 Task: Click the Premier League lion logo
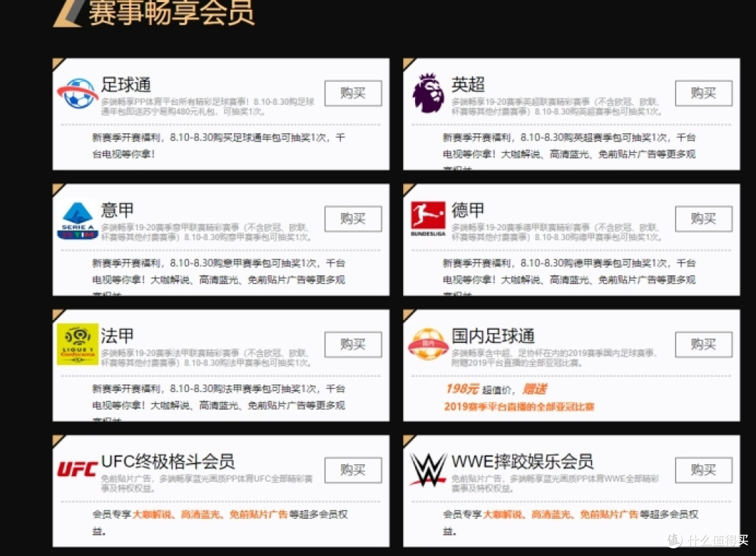pos(428,93)
